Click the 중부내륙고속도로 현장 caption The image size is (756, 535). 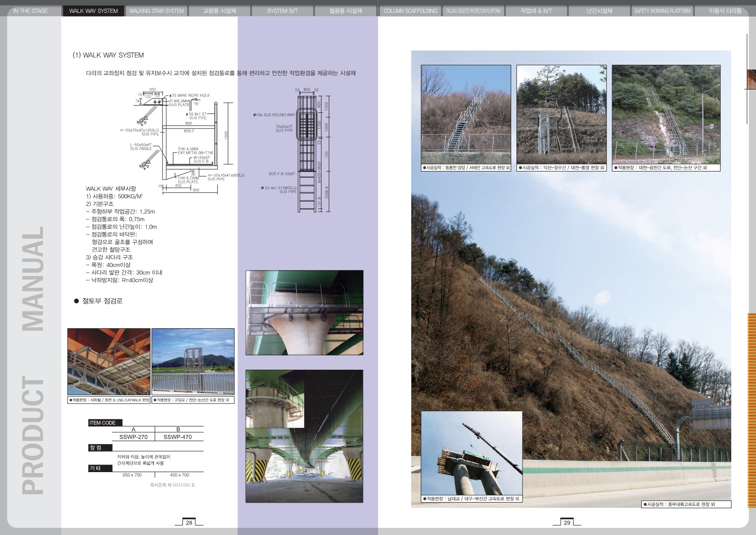coord(686,504)
